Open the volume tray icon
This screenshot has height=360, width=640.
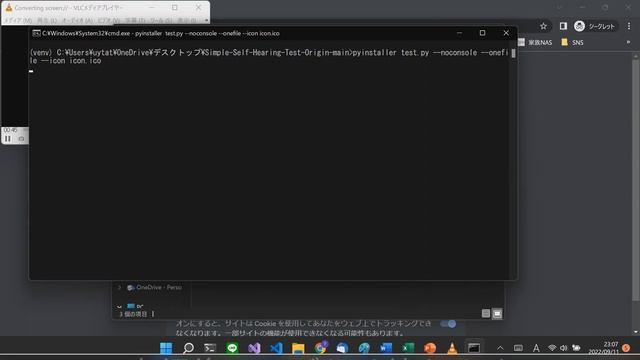point(564,348)
